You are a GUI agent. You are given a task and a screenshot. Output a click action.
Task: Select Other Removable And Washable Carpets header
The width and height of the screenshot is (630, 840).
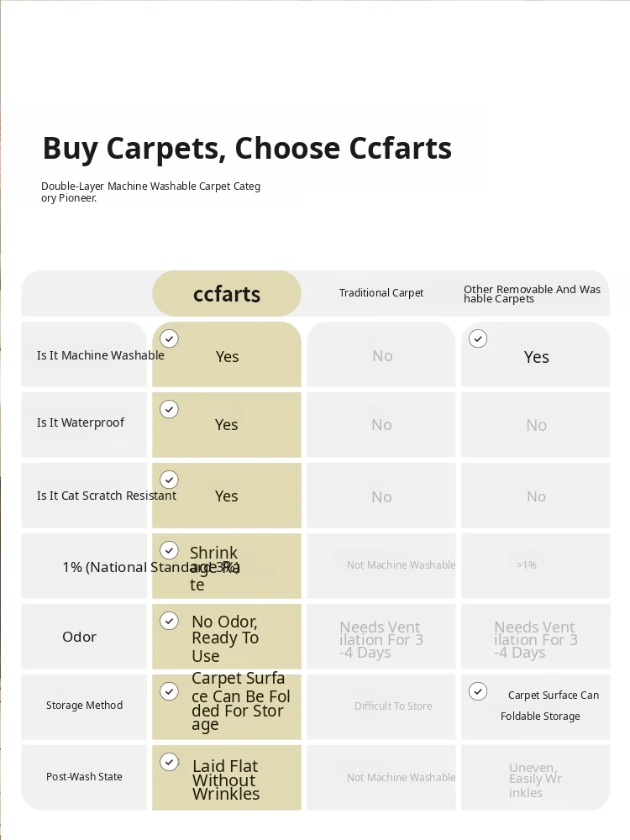532,294
